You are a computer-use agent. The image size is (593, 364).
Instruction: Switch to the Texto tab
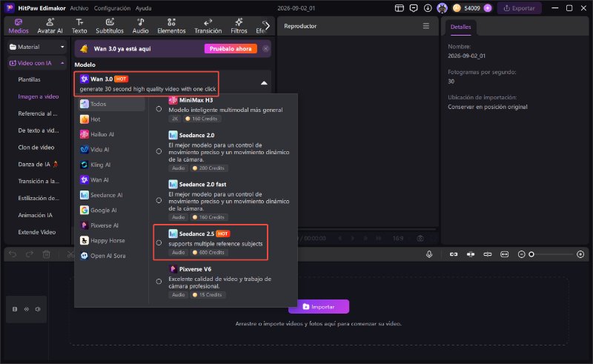click(x=79, y=26)
